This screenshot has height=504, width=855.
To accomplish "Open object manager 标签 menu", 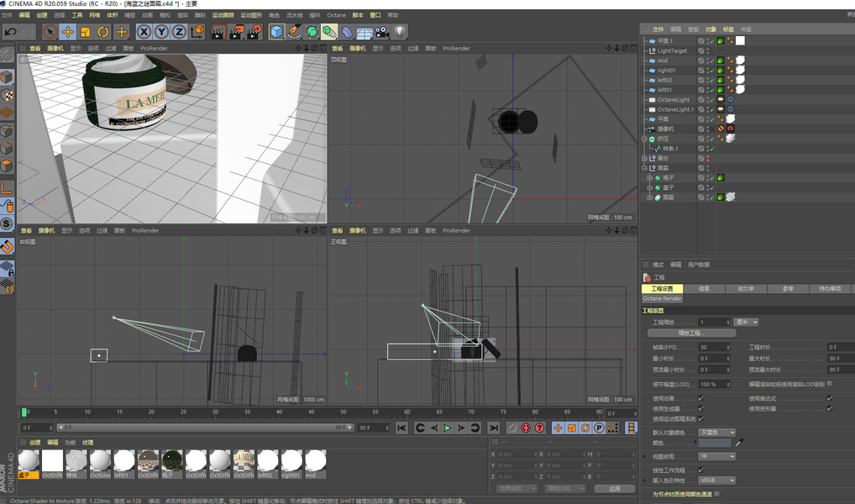I will 728,29.
